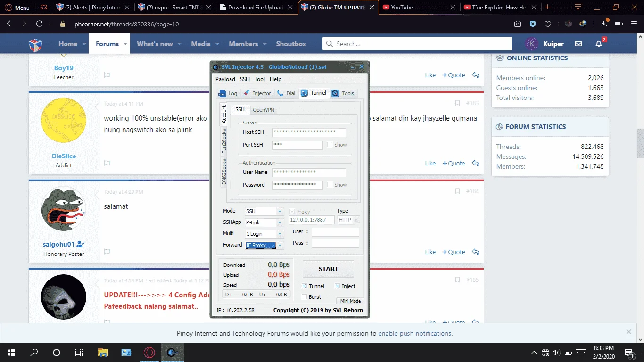Click into the User Name field
Image resolution: width=644 pixels, height=362 pixels.
click(309, 173)
